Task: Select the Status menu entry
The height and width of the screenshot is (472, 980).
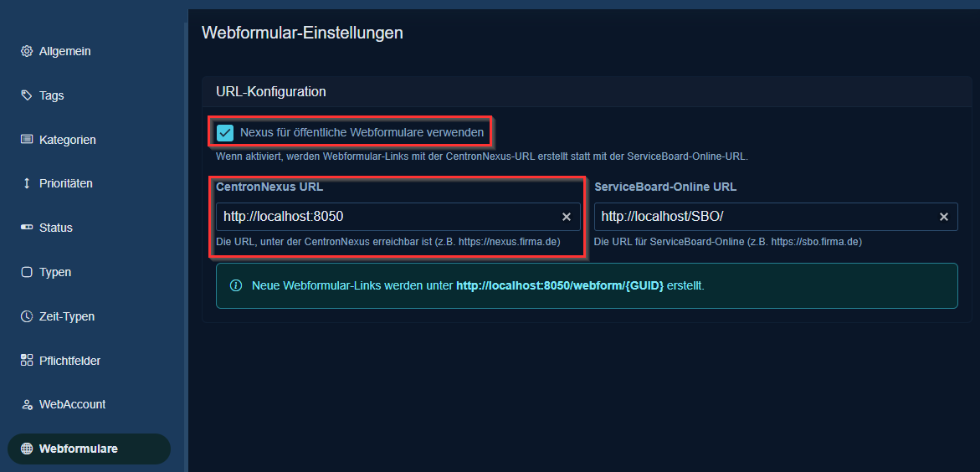Action: coord(89,228)
